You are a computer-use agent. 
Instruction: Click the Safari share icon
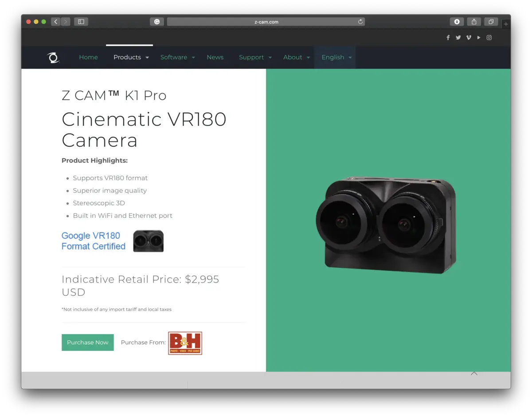(x=474, y=22)
